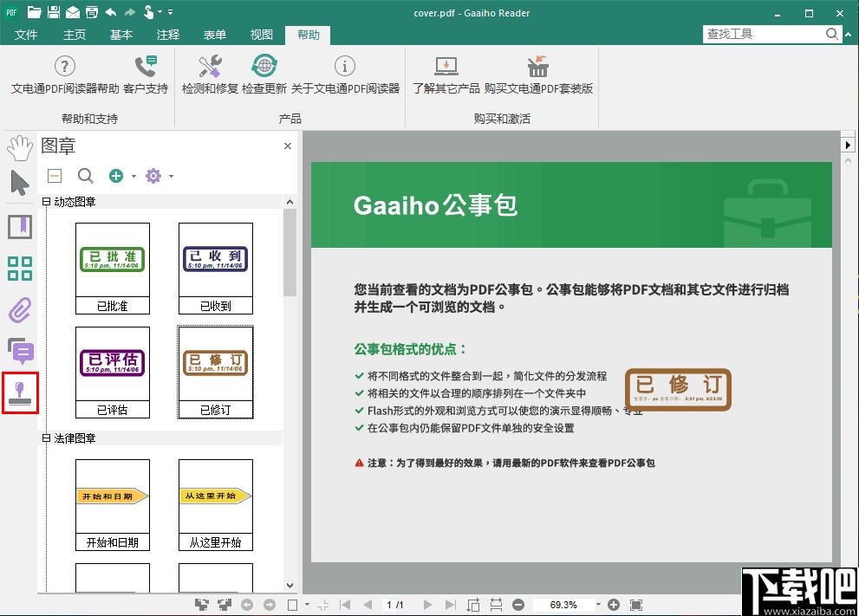This screenshot has height=616, width=859.
Task: Select the 已收到 stamp thumbnail
Action: click(x=216, y=269)
